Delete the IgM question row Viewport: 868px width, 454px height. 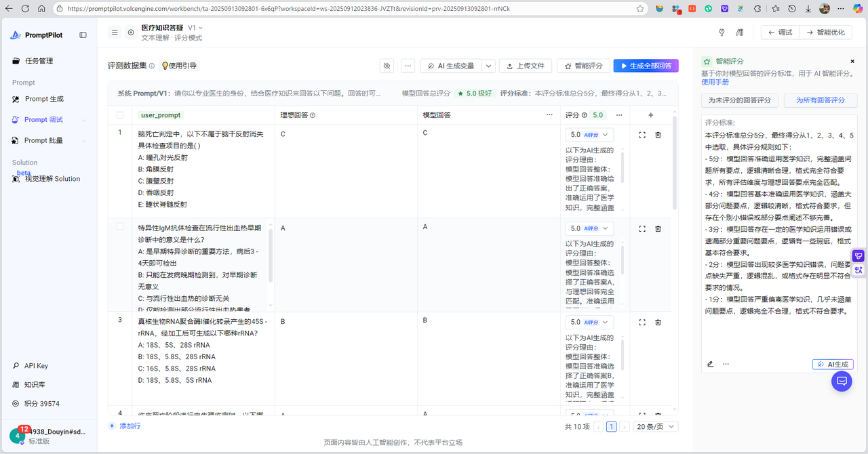pos(658,229)
